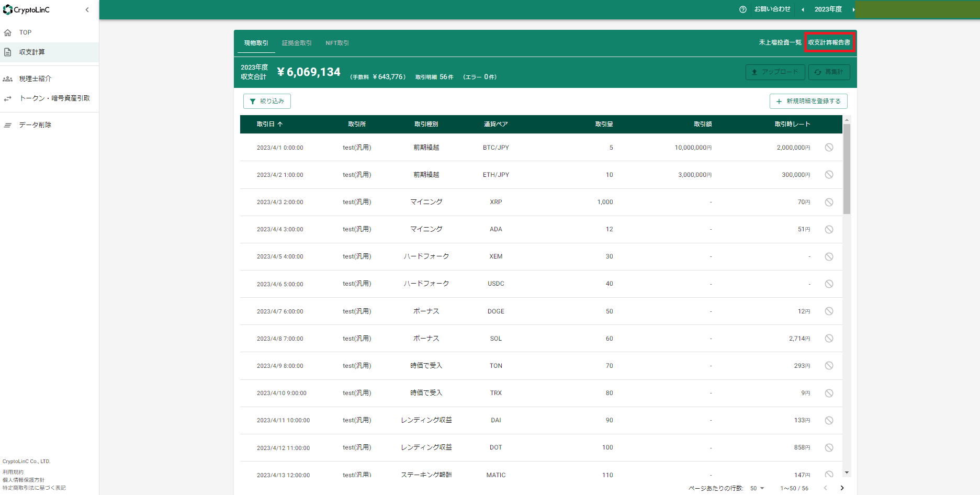The height and width of the screenshot is (495, 980).
Task: Go to previous page arrow
Action: [825, 488]
